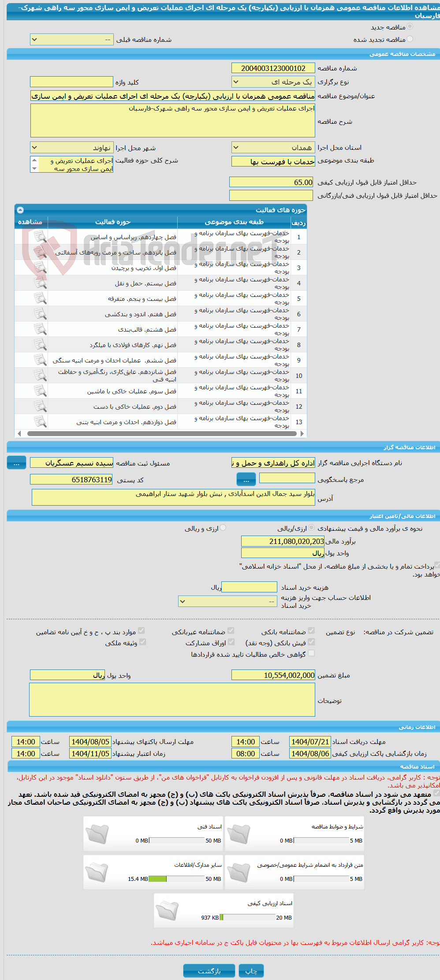The height and width of the screenshot is (980, 440).
Task: Click the چاپ button
Action: [251, 971]
